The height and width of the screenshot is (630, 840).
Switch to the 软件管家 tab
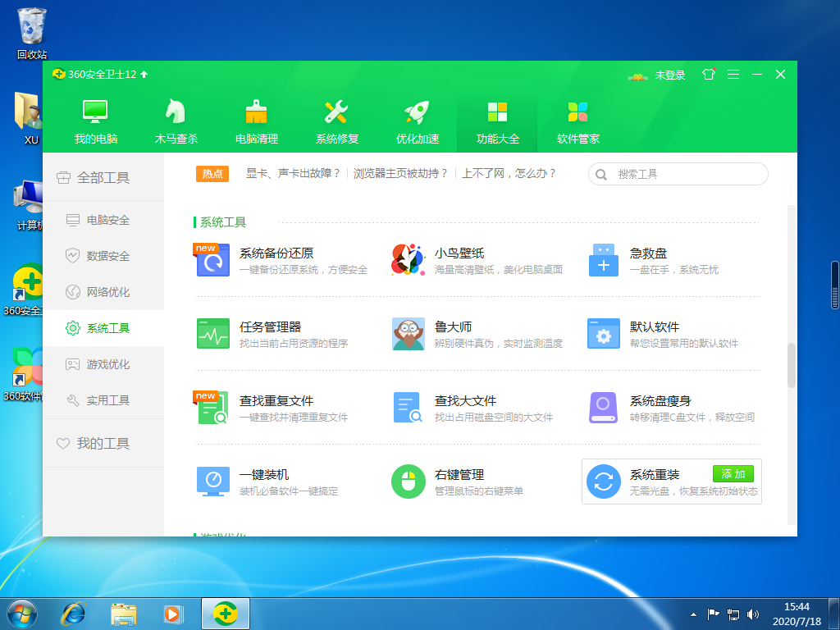pos(577,120)
